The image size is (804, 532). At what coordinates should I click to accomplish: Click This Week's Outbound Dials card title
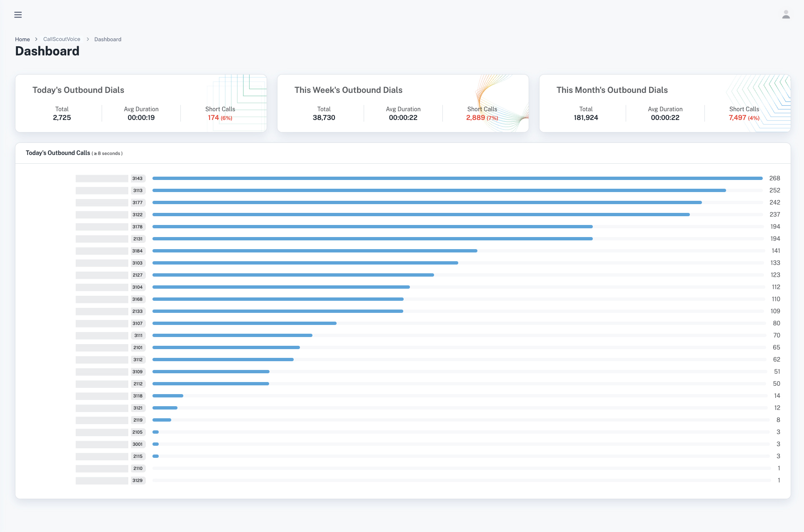[348, 90]
